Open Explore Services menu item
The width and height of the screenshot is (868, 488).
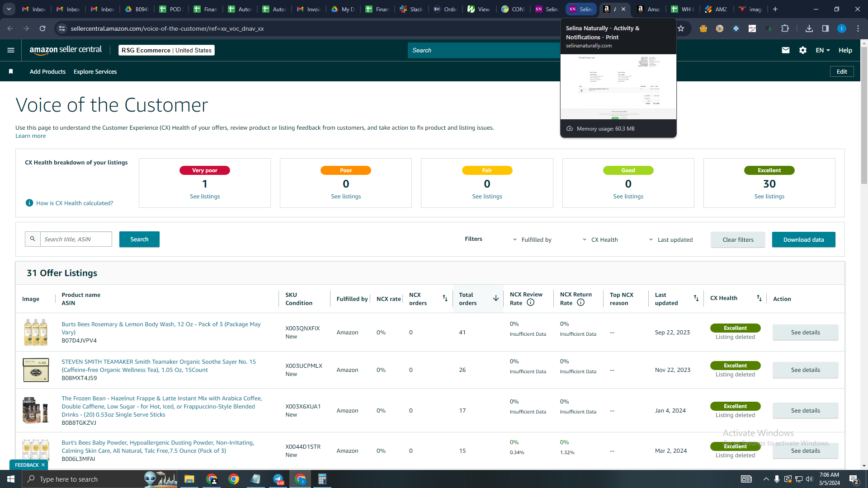pos(95,71)
